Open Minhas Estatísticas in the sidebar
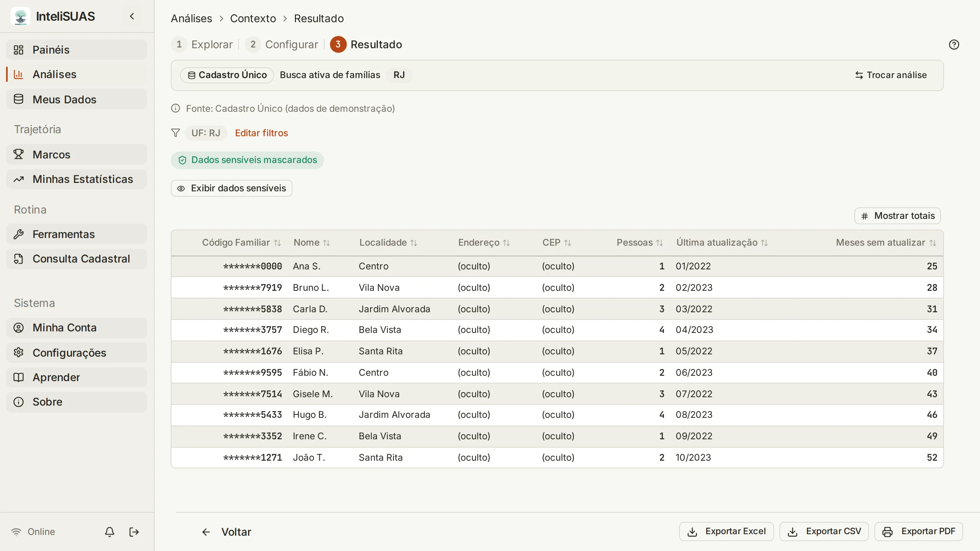Viewport: 980px width, 551px height. [77, 179]
